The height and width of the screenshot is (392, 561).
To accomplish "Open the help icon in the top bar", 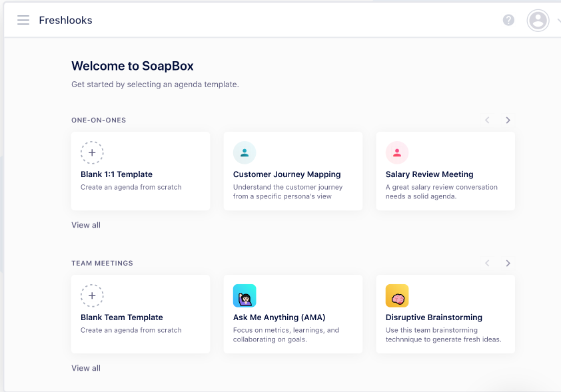I will coord(508,20).
